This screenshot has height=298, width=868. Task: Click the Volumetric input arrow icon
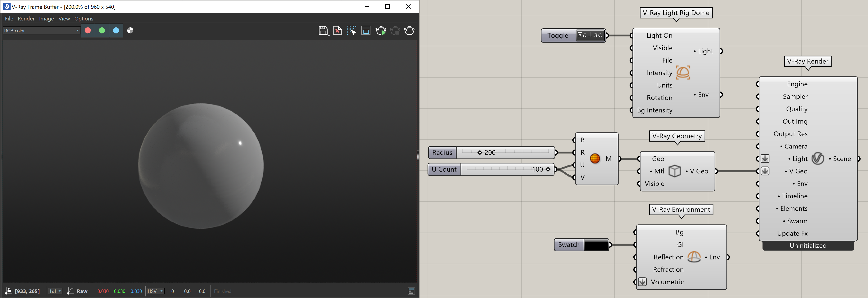pyautogui.click(x=642, y=282)
